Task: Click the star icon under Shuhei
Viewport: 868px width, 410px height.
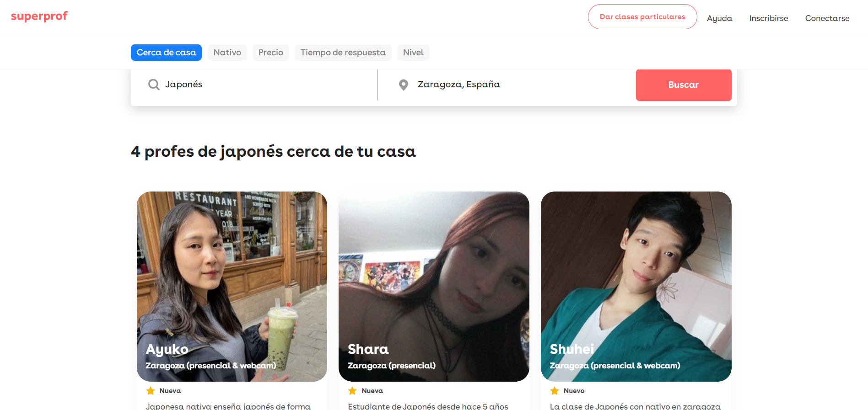Action: 555,391
